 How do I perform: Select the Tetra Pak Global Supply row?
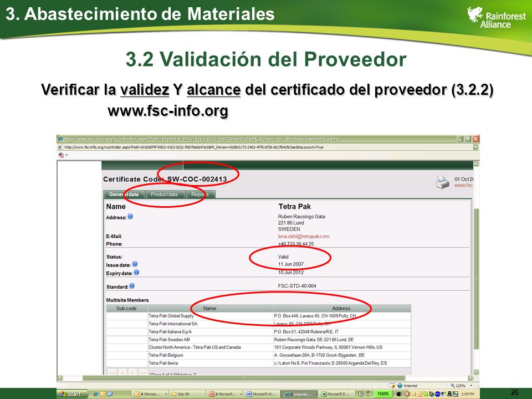pyautogui.click(x=259, y=316)
